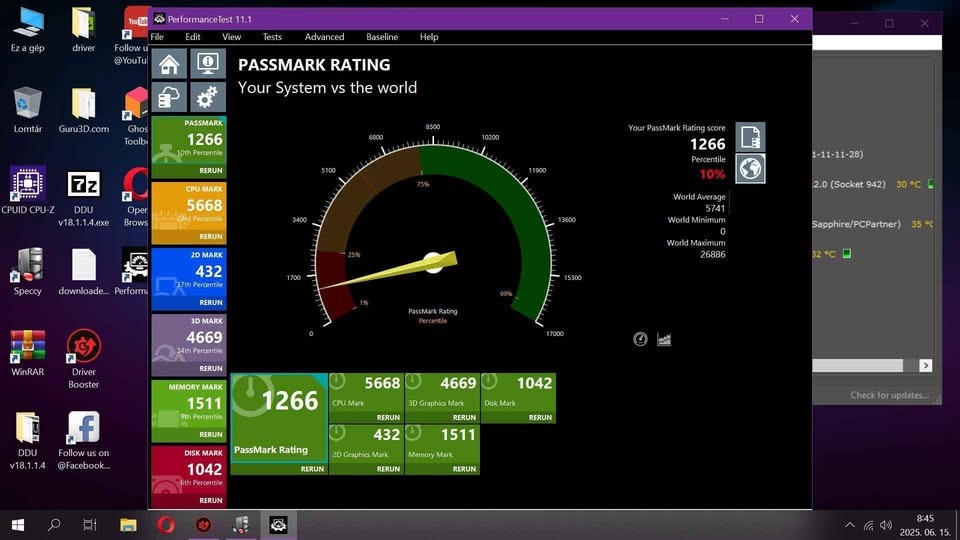Show hidden tray icons chevron
The image size is (960, 540).
point(850,525)
